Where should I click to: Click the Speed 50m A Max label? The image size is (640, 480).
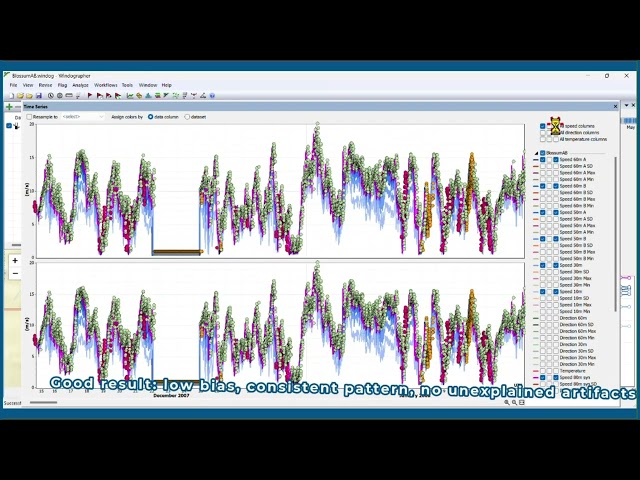point(577,226)
